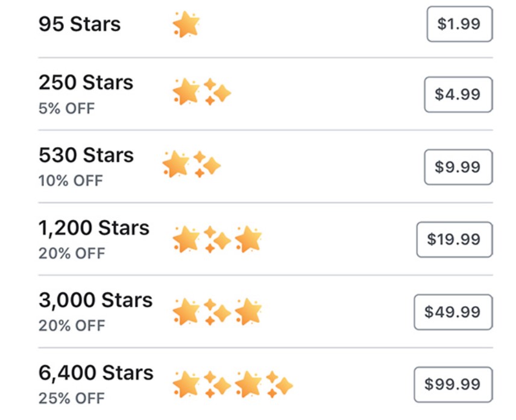Click the three-star icon for 1,200 Stars

tap(217, 237)
